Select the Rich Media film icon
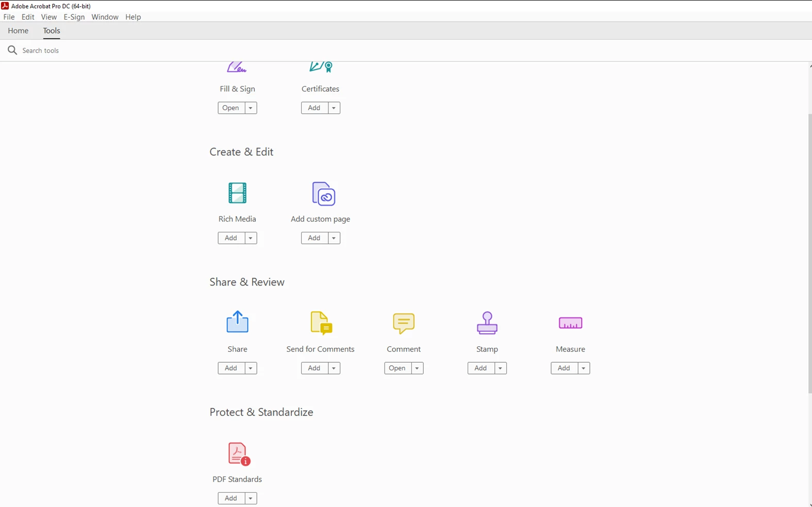The image size is (812, 507). [x=237, y=193]
